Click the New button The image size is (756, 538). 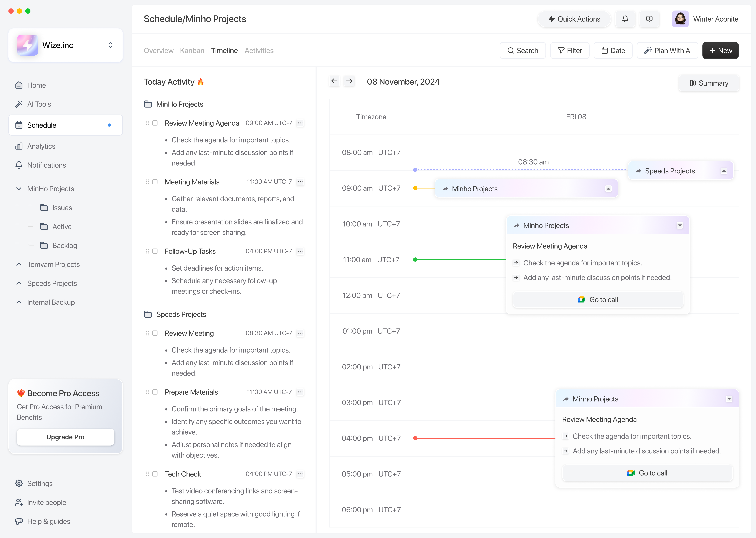coord(720,50)
